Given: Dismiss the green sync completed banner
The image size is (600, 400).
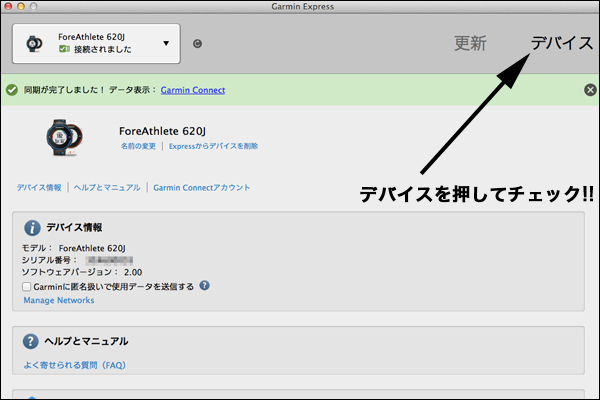Looking at the screenshot, I should pos(590,90).
